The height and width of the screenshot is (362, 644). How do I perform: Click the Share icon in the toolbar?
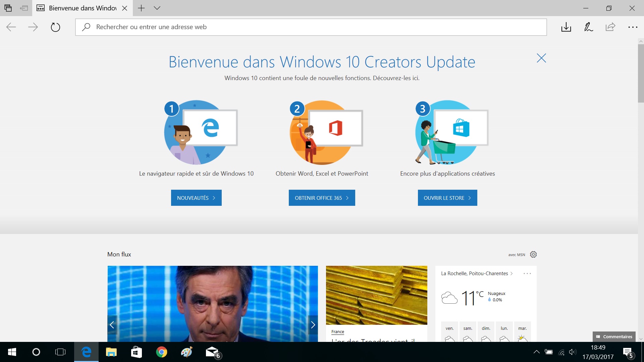[610, 27]
